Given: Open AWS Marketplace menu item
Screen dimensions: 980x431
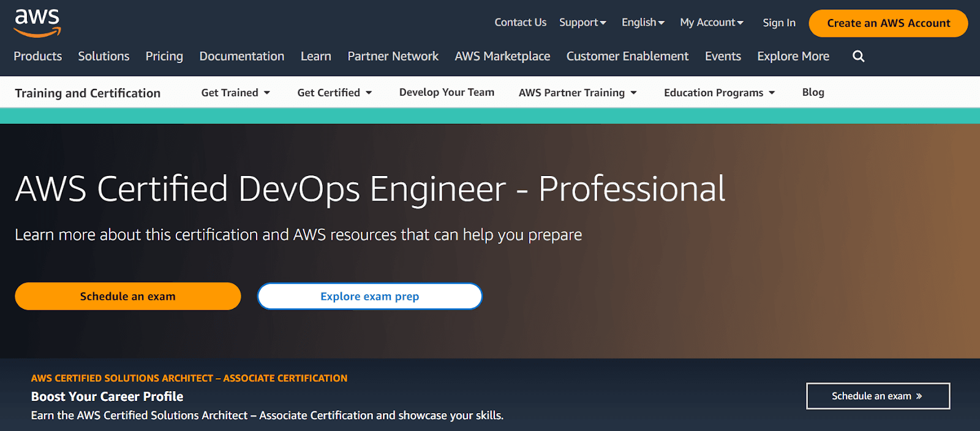Looking at the screenshot, I should 502,56.
